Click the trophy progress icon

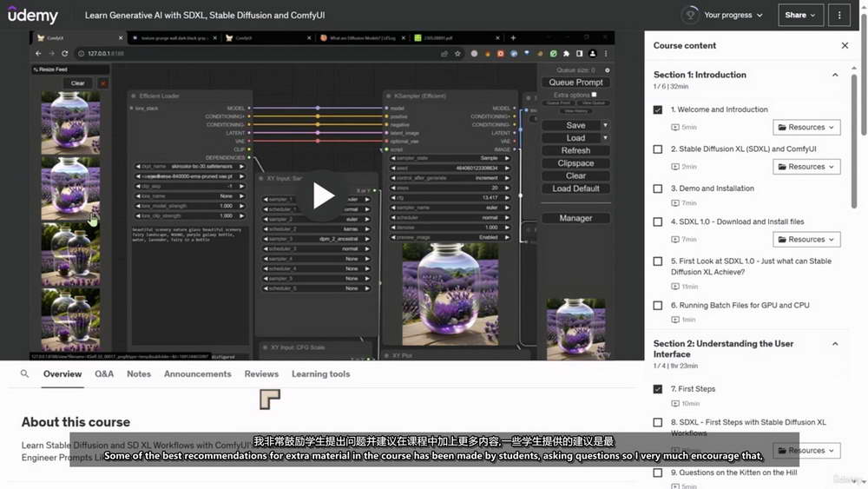point(690,15)
